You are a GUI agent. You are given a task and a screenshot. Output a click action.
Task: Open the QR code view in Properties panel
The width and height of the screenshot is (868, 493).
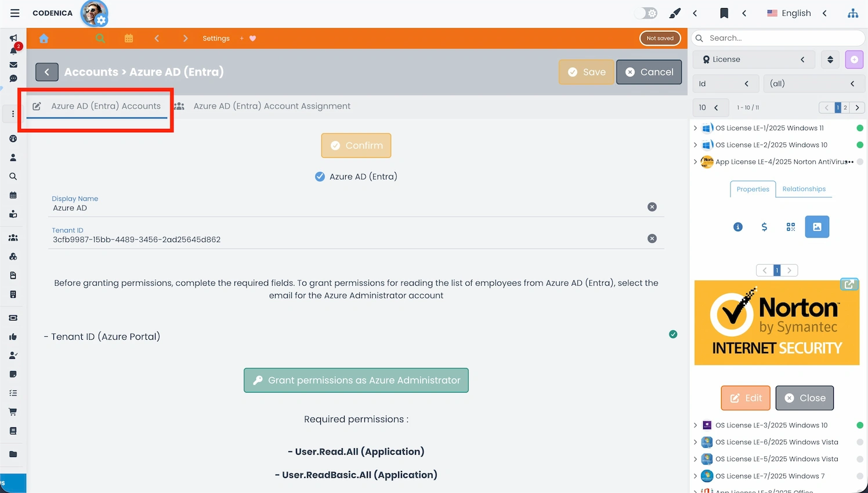(x=790, y=226)
